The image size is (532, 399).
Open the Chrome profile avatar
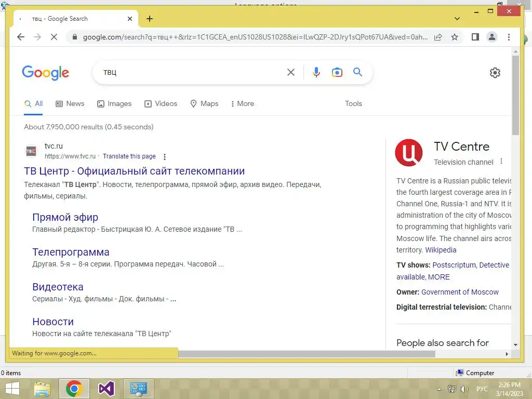click(x=491, y=37)
